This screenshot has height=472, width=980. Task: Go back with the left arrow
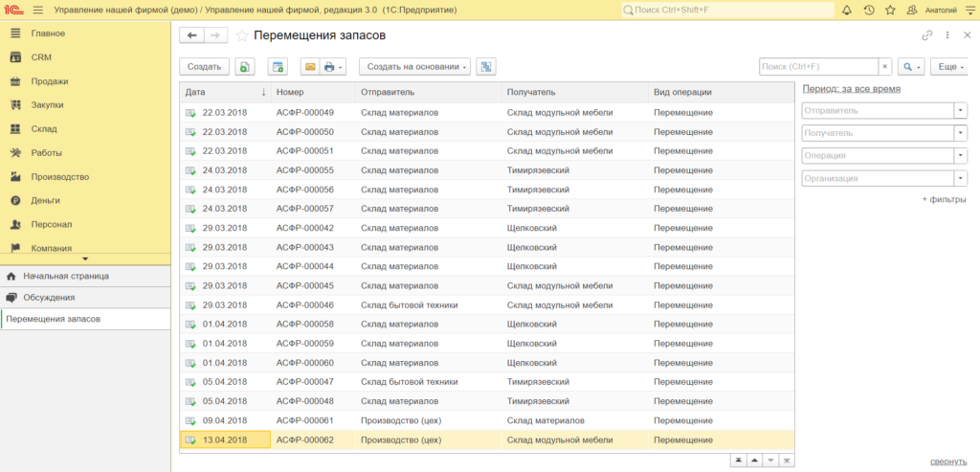pos(191,35)
